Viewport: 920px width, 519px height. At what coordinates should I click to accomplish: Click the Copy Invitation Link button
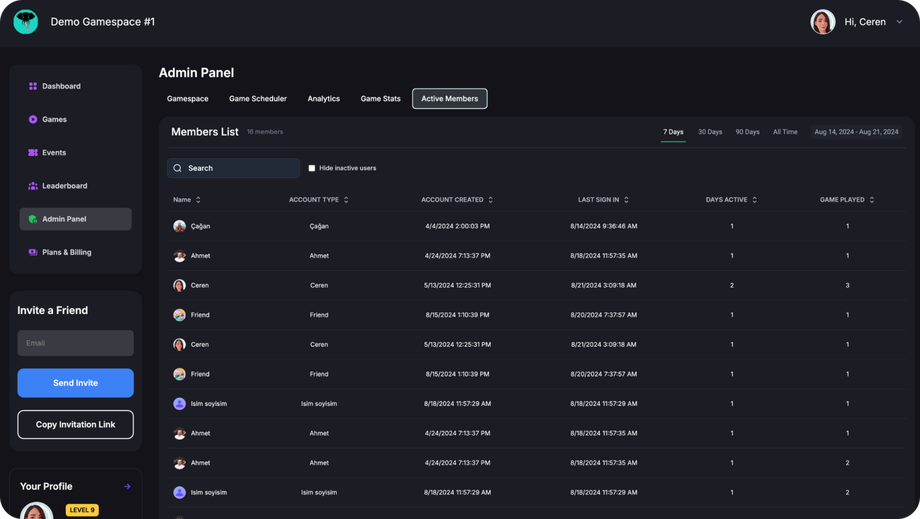(x=75, y=424)
